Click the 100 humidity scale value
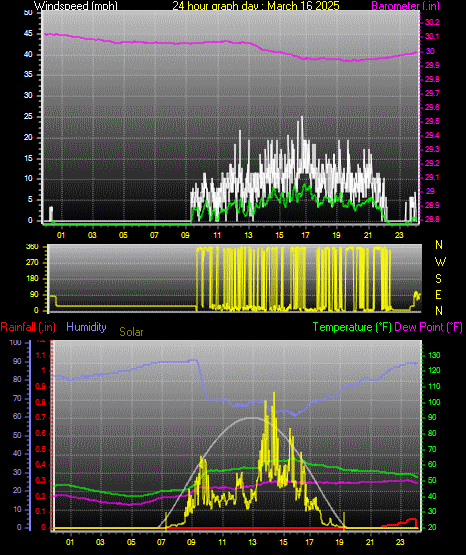Image resolution: width=466 pixels, height=555 pixels. (x=15, y=342)
